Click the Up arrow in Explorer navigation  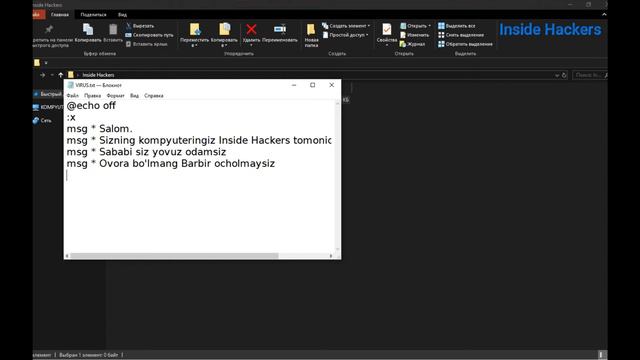[61, 75]
